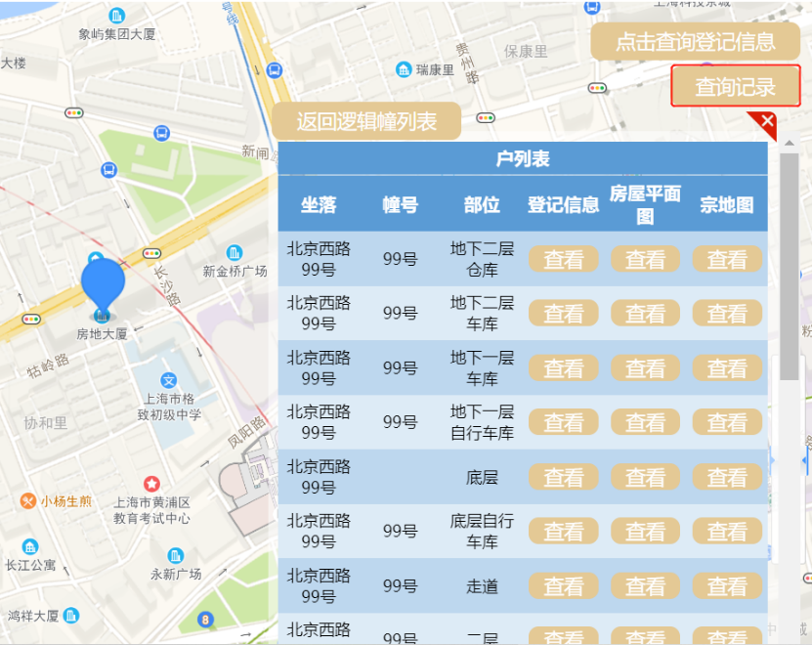Click traffic light icon near 长沙路
Viewport: 812px width, 645px height.
tap(151, 253)
